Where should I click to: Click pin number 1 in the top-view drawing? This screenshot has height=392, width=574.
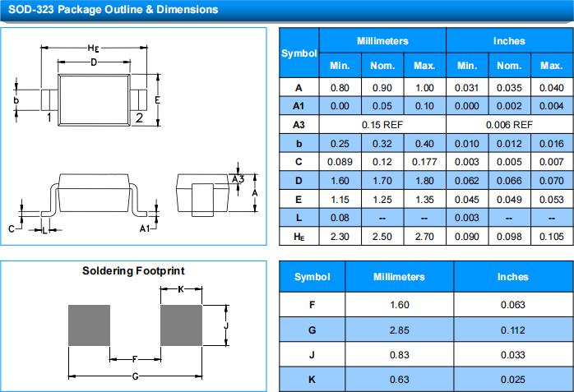pos(49,118)
